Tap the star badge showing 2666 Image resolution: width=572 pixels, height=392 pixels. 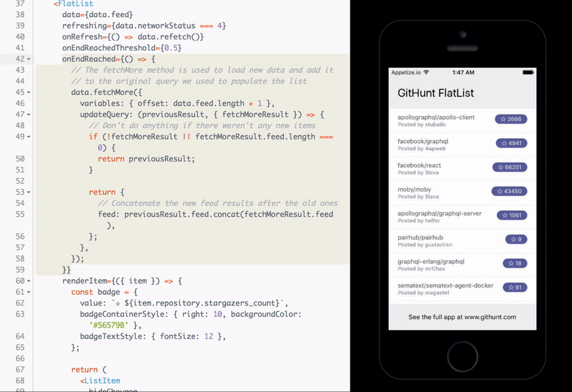(x=511, y=119)
